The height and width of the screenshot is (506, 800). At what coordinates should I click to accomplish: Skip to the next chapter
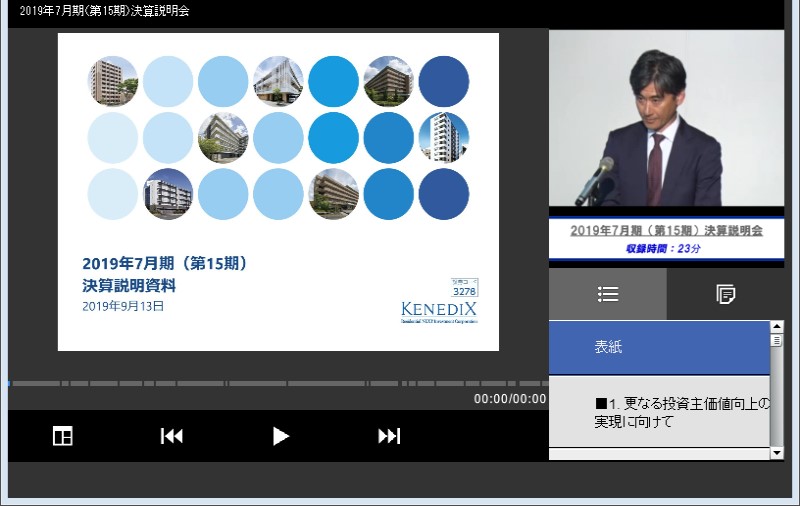[x=389, y=436]
